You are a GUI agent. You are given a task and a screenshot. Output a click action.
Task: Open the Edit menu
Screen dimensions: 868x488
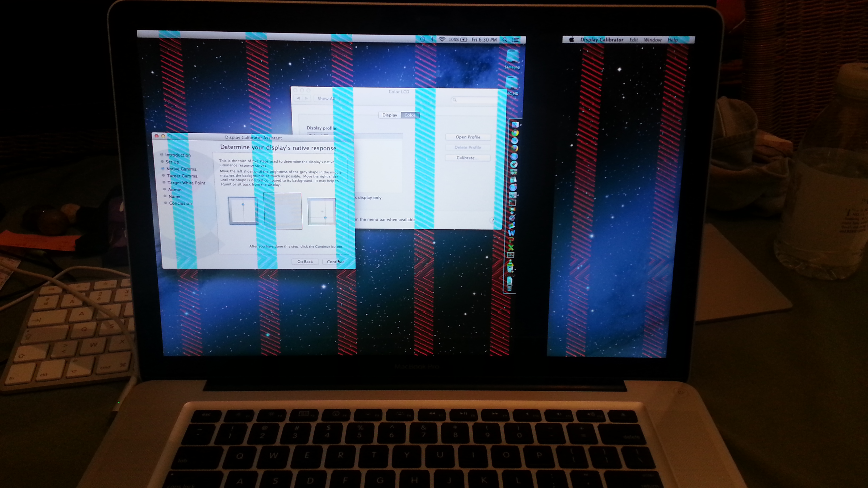pos(633,40)
